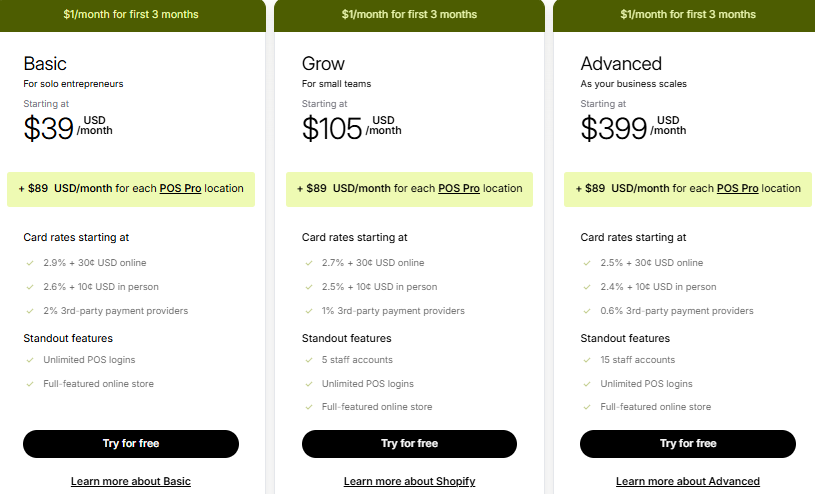Image resolution: width=815 pixels, height=494 pixels.
Task: Click checkmark beside 0.6% 3rd-party payment providers
Action: click(587, 311)
